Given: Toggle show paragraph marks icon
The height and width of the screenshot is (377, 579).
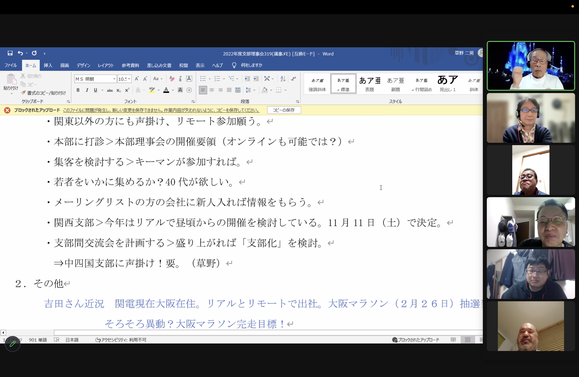Looking at the screenshot, I should pos(294,79).
